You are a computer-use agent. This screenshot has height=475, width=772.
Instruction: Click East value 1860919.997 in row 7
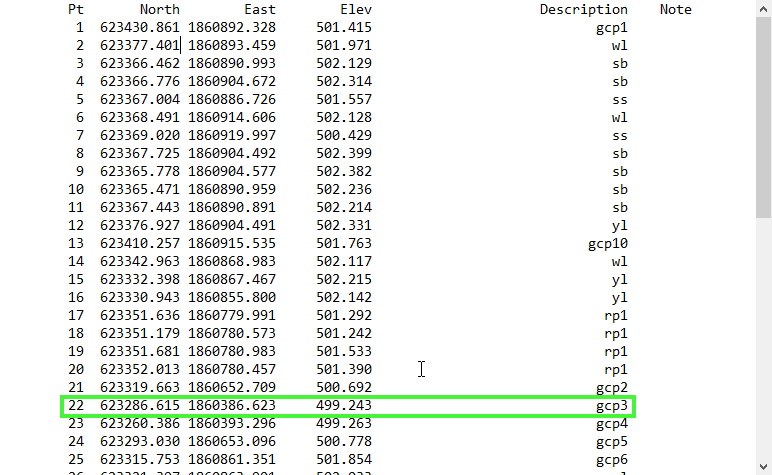[232, 135]
